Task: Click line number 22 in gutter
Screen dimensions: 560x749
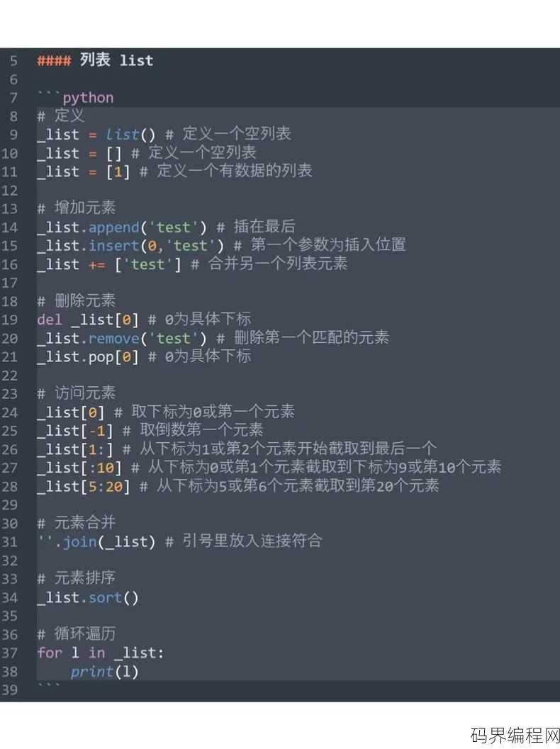Action: click(9, 376)
